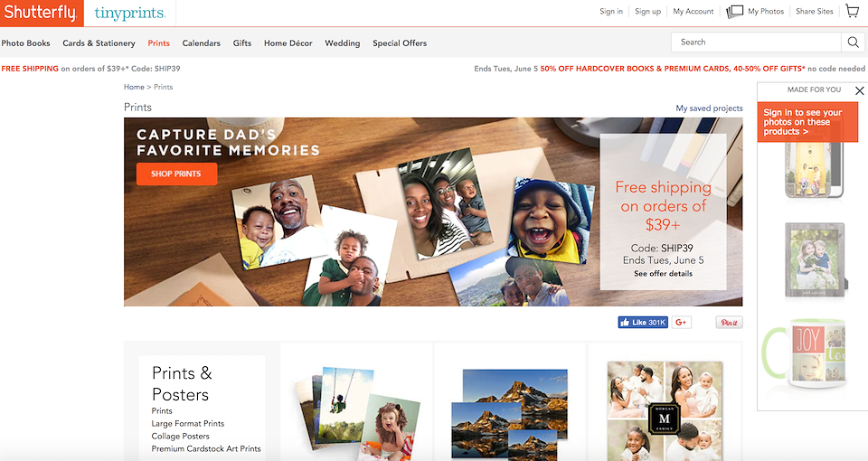Open the Photo Books menu

(25, 43)
